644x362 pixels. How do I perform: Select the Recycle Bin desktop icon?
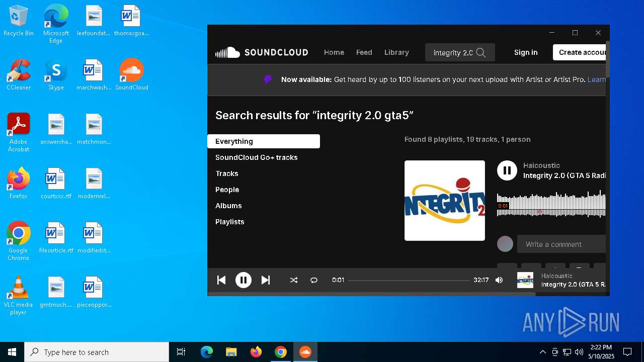pyautogui.click(x=19, y=21)
